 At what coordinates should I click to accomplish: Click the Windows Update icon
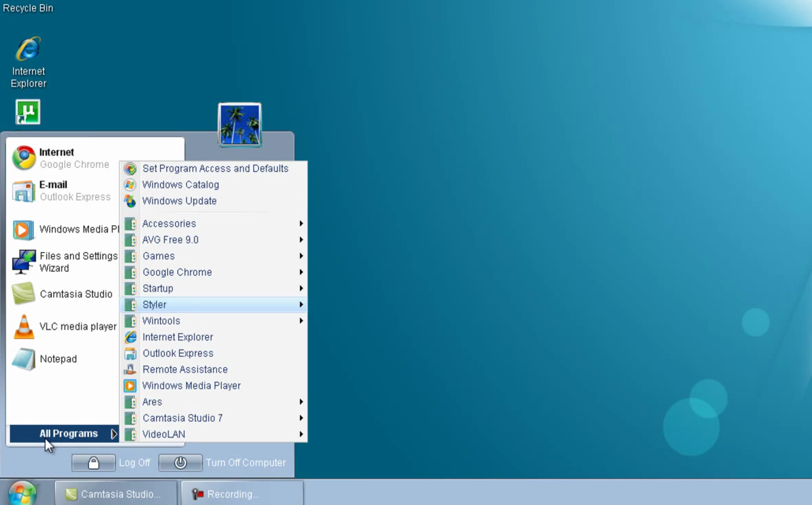coord(130,201)
